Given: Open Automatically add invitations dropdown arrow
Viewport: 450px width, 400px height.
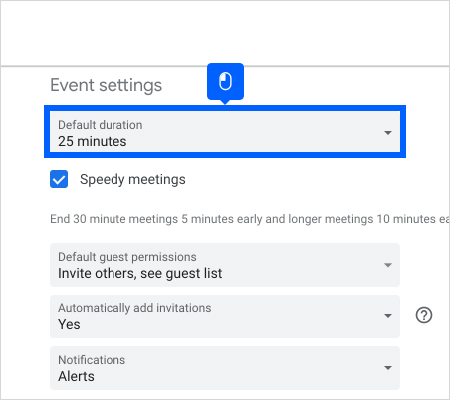Looking at the screenshot, I should tap(388, 316).
